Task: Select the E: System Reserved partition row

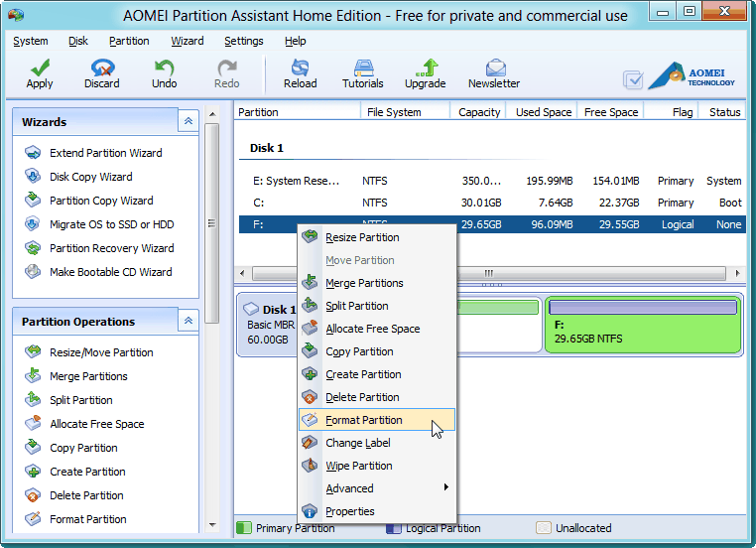Action: click(x=492, y=181)
